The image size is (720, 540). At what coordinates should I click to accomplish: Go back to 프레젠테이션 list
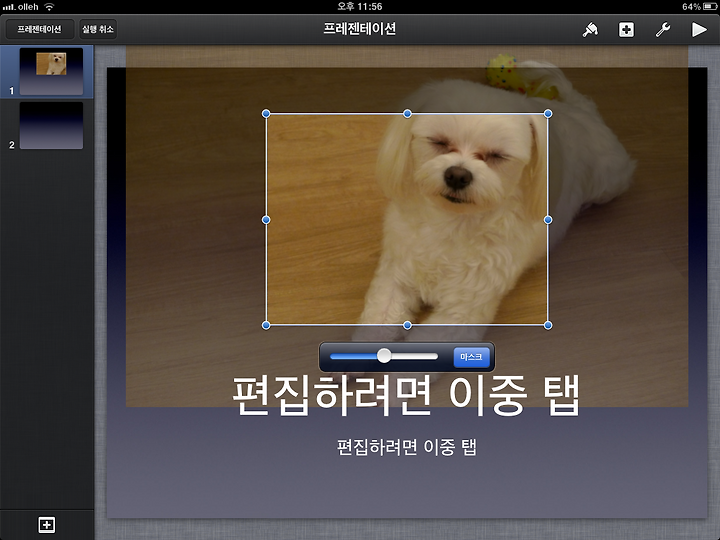[39, 29]
